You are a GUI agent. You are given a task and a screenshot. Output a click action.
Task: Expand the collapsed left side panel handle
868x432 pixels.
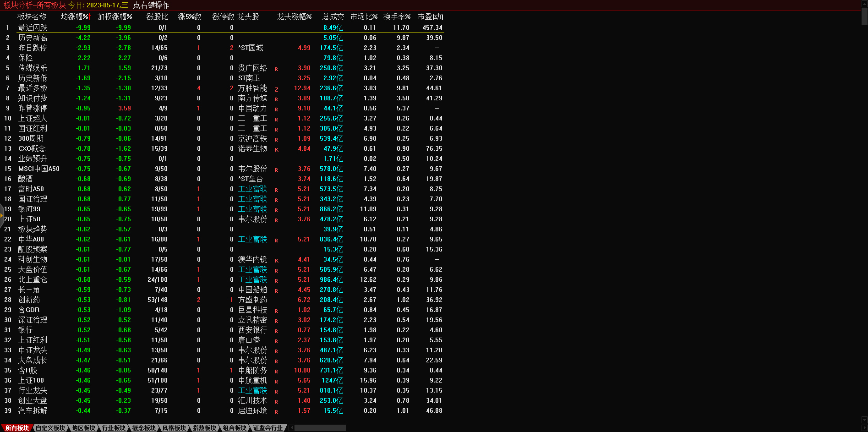point(2,215)
